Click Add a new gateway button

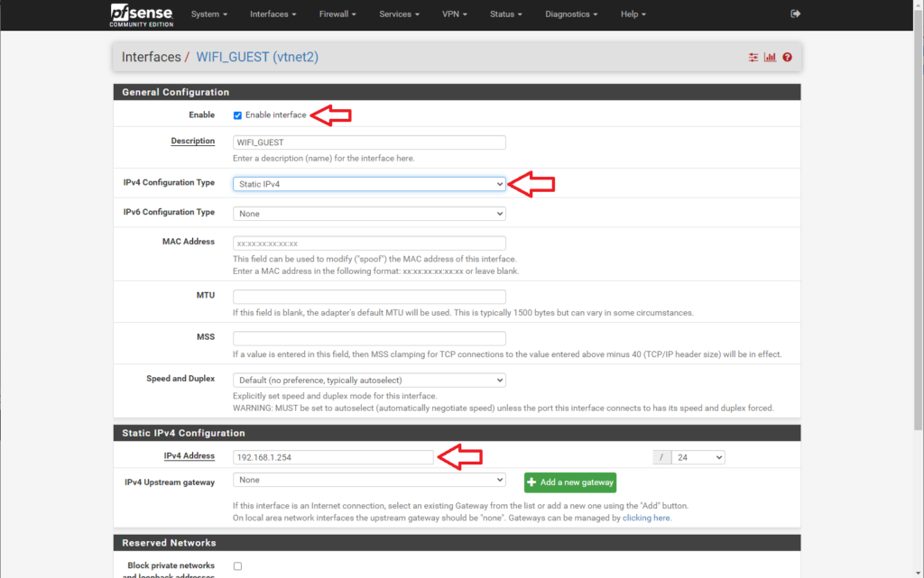[x=570, y=482]
